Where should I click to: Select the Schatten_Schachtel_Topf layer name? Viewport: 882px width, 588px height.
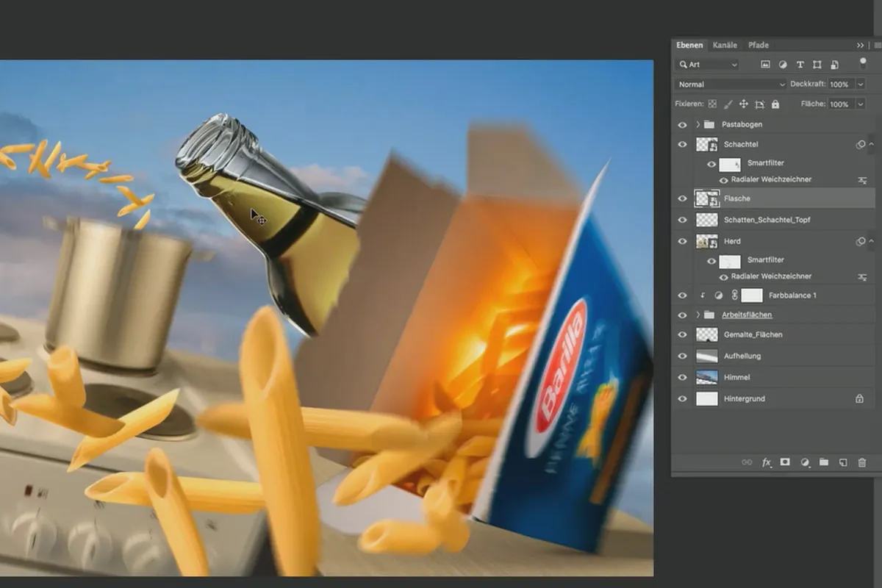[767, 220]
